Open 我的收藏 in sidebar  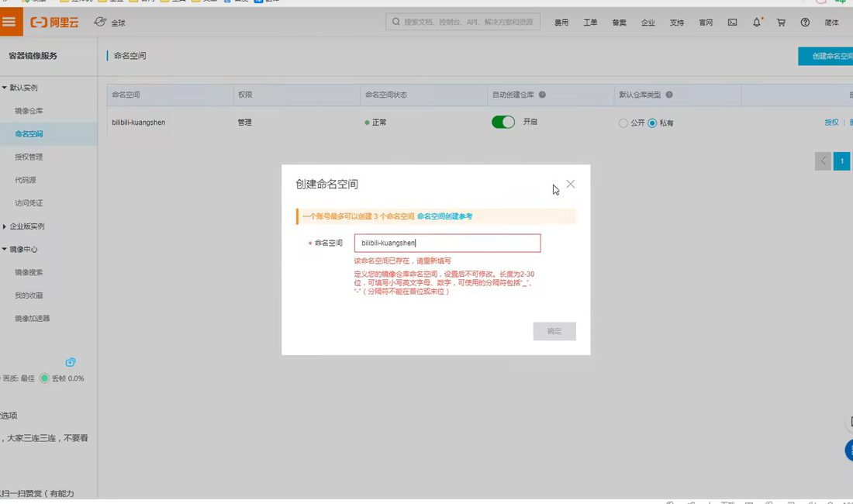pyautogui.click(x=29, y=295)
